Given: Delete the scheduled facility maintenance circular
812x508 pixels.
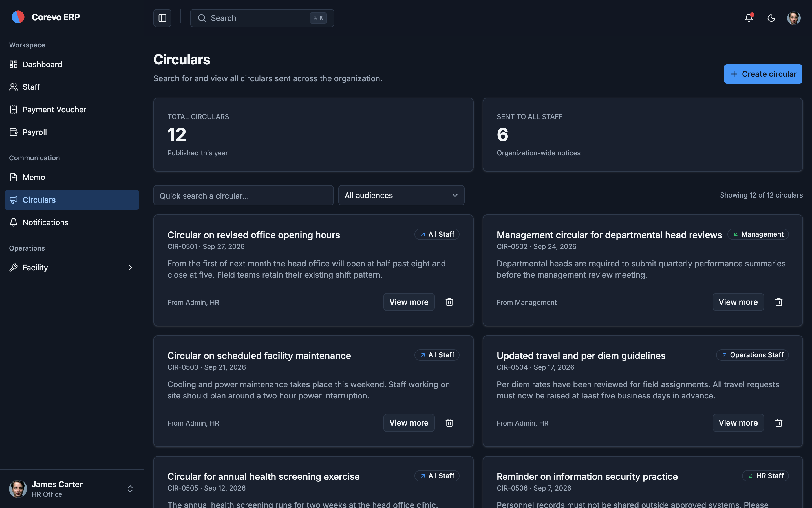Looking at the screenshot, I should coord(449,423).
